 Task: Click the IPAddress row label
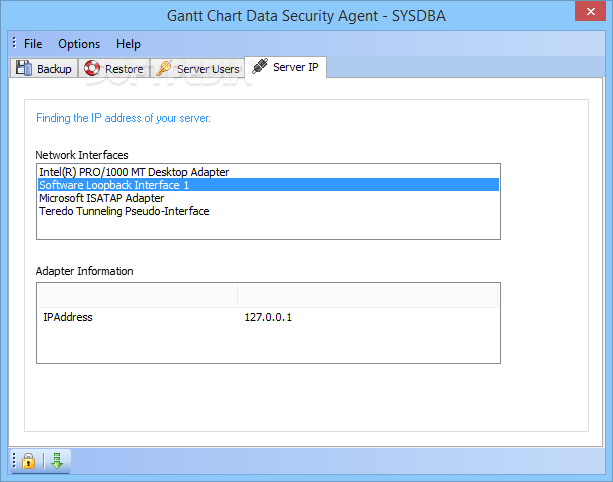(68, 317)
